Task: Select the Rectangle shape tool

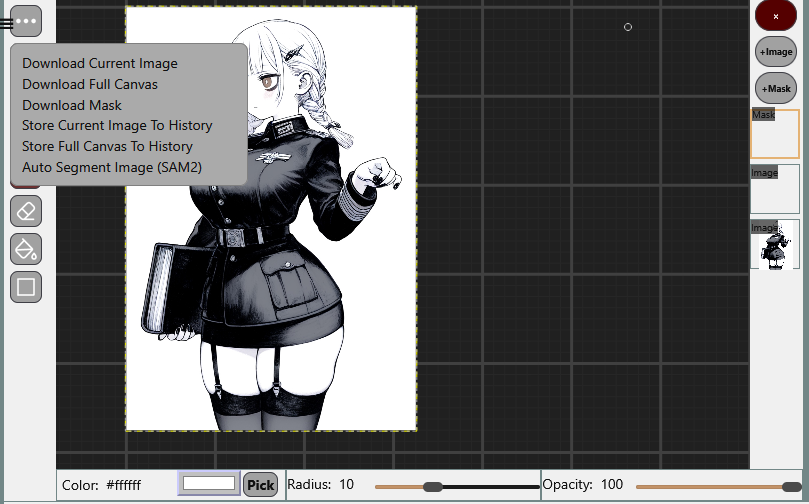Action: (x=26, y=287)
